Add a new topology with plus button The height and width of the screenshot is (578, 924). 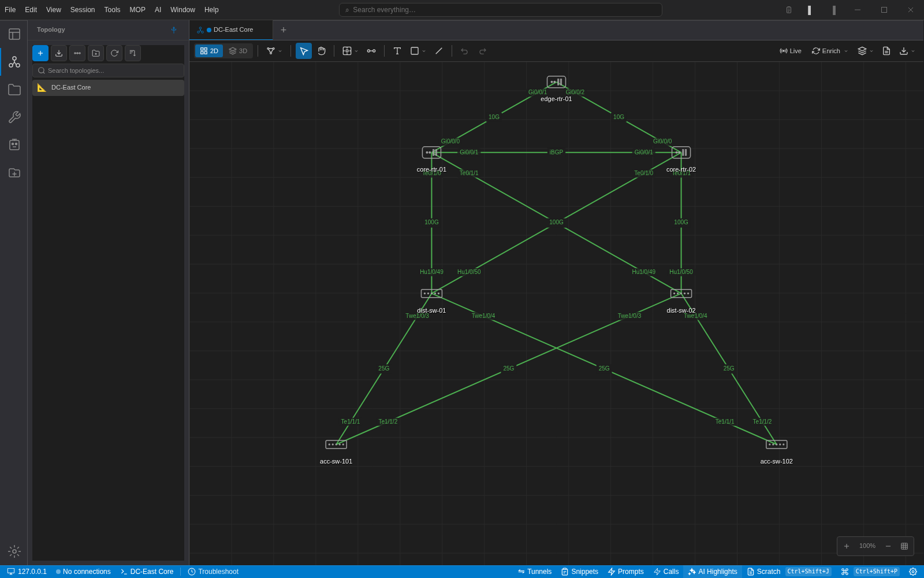pyautogui.click(x=40, y=53)
